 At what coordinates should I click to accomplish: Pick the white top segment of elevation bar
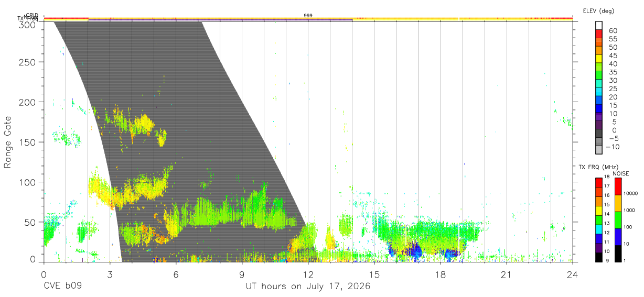(x=599, y=25)
